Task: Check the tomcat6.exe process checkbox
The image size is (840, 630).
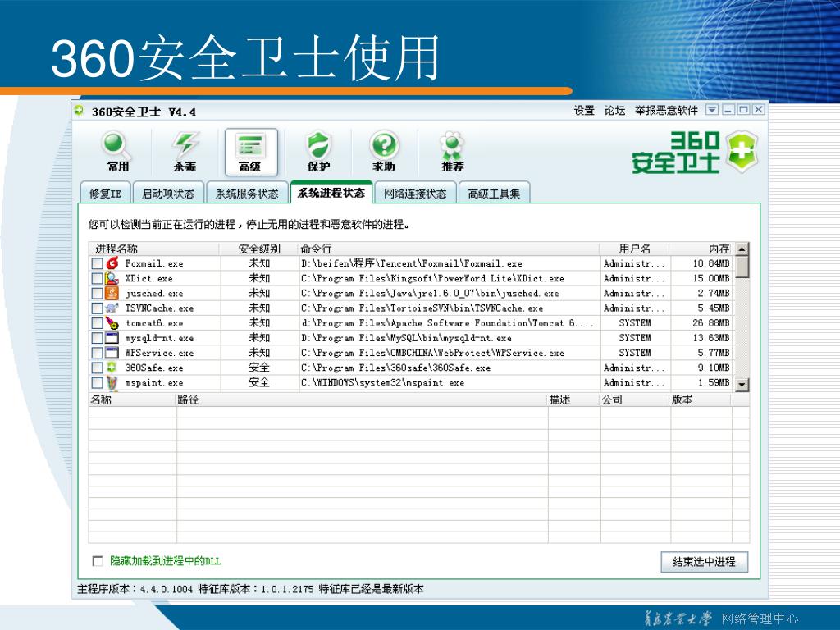Action: [97, 323]
